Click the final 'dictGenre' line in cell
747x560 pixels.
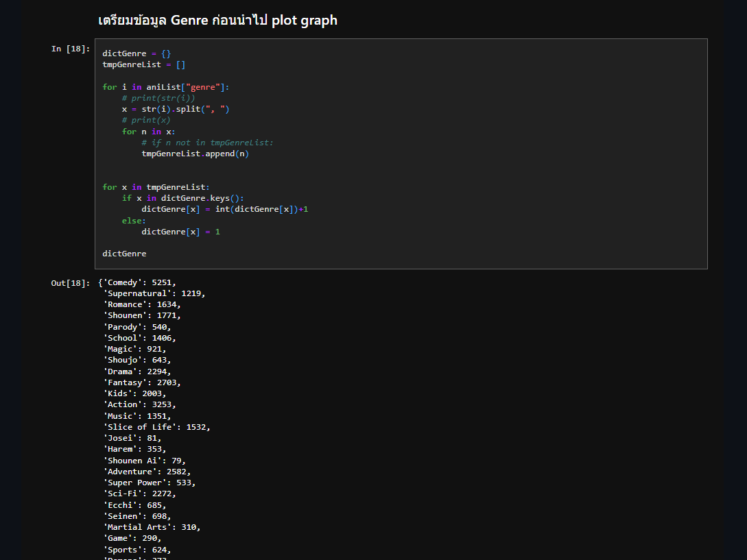(124, 254)
